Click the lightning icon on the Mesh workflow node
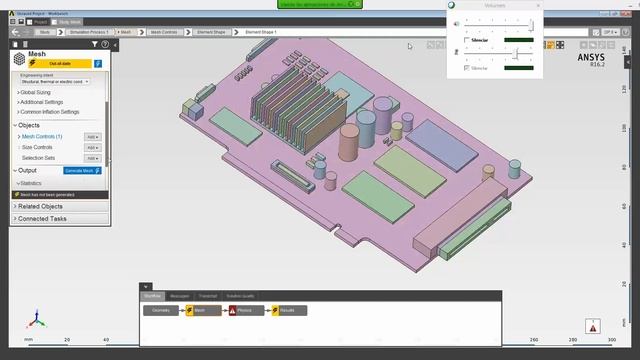640x360 pixels. tap(190, 311)
